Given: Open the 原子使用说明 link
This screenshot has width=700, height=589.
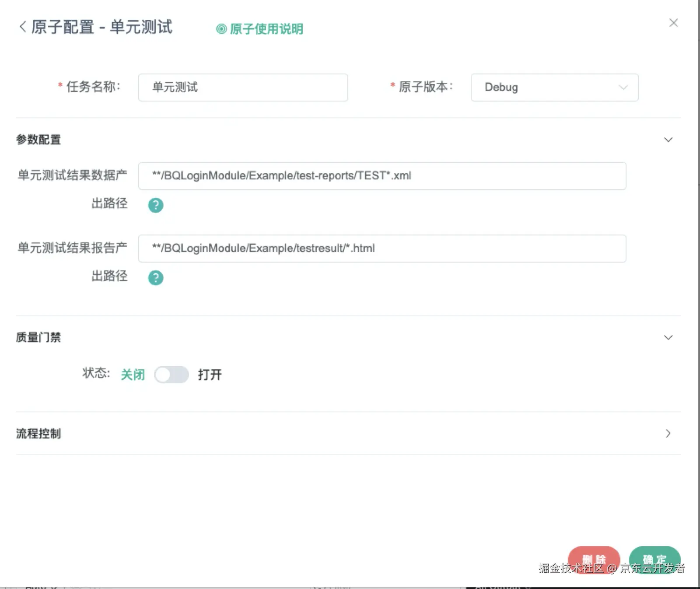Looking at the screenshot, I should (266, 29).
